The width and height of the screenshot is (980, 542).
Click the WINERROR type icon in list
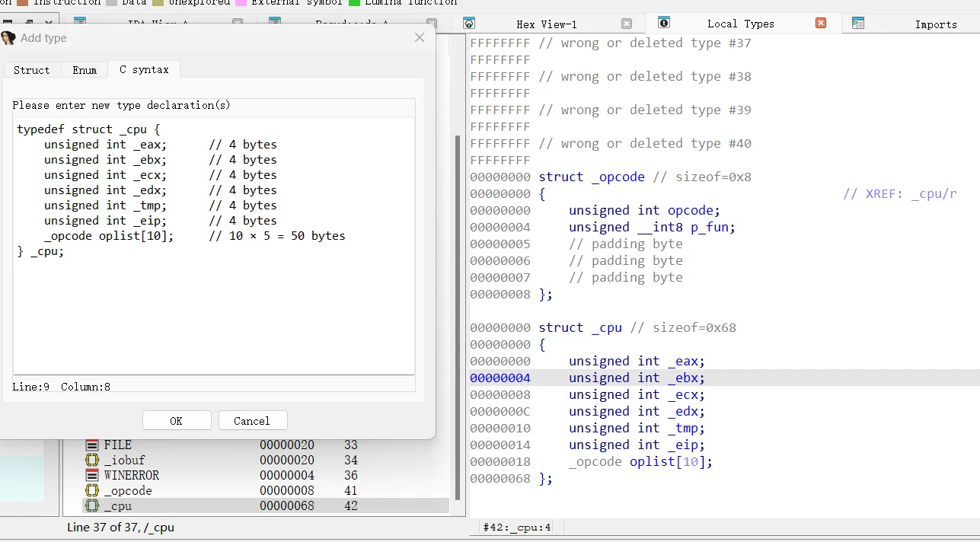[92, 476]
